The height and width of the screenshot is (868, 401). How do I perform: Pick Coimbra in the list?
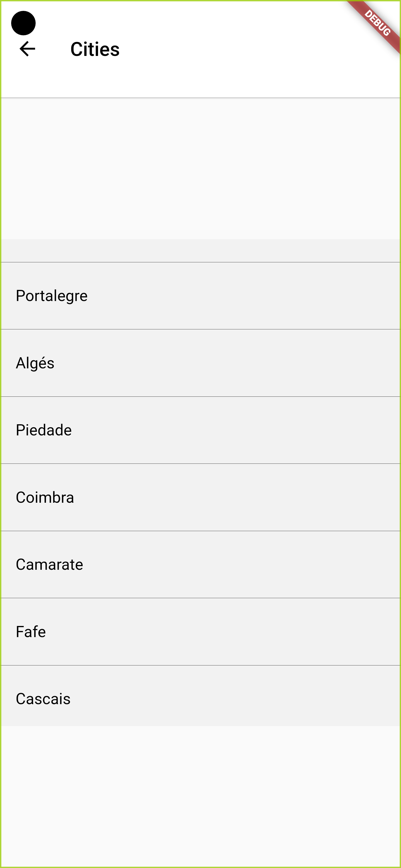coord(200,497)
